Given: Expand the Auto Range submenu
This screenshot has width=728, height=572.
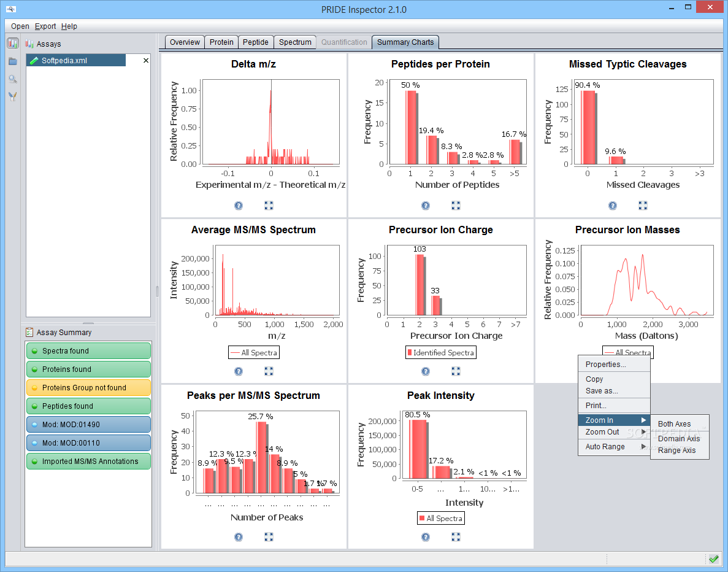Looking at the screenshot, I should [614, 447].
